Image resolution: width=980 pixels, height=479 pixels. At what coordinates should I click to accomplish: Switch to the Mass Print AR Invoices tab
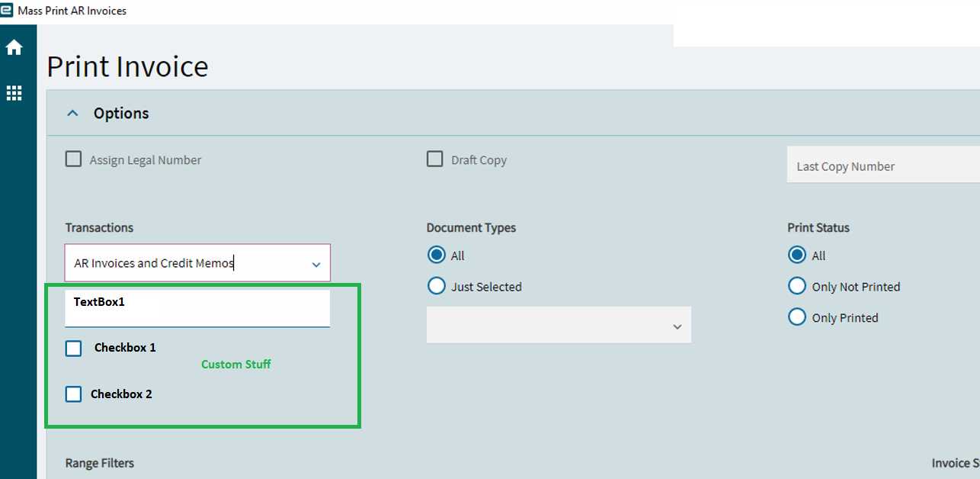[x=72, y=10]
